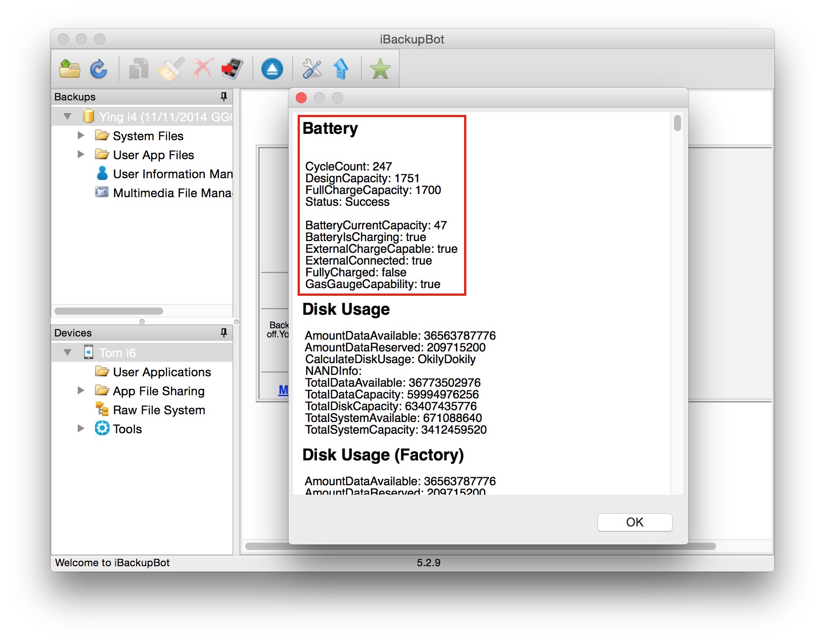Pin the Backups panel using pushpin icon
This screenshot has height=644, width=825.
pyautogui.click(x=223, y=96)
